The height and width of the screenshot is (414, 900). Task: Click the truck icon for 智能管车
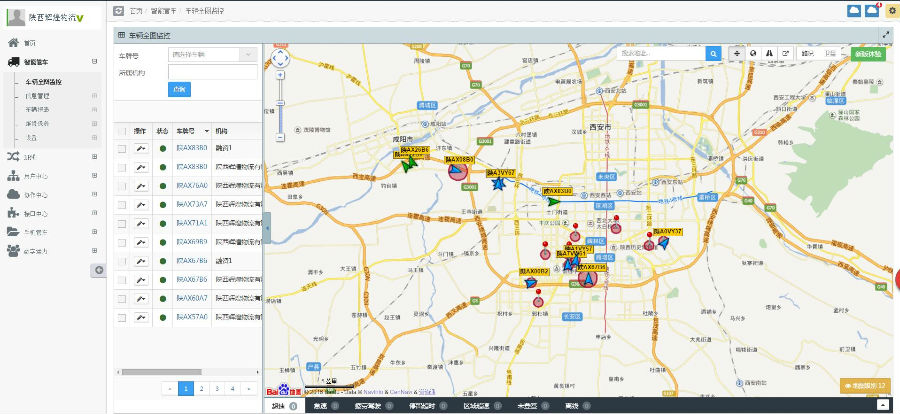(x=13, y=61)
